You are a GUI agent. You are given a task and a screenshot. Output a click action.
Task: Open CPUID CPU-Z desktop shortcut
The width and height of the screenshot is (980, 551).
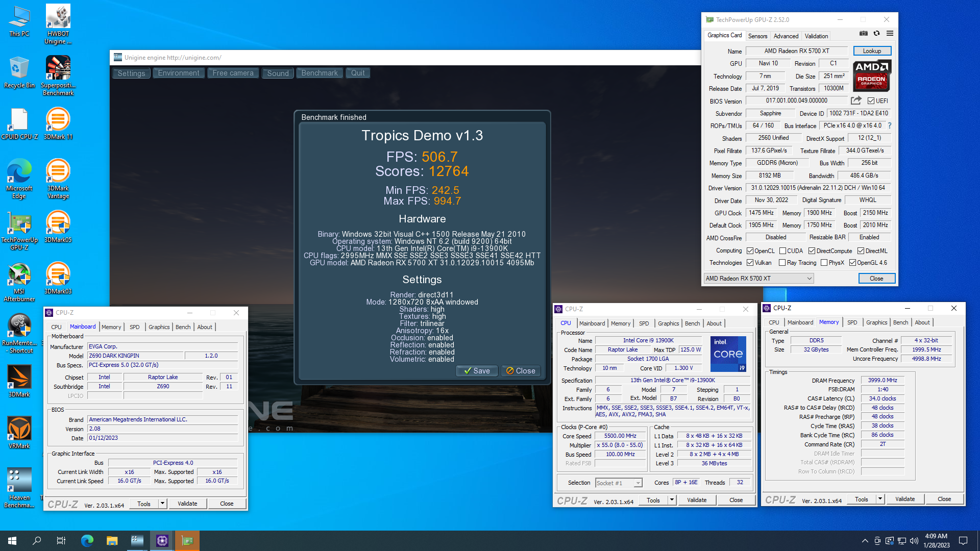point(19,123)
